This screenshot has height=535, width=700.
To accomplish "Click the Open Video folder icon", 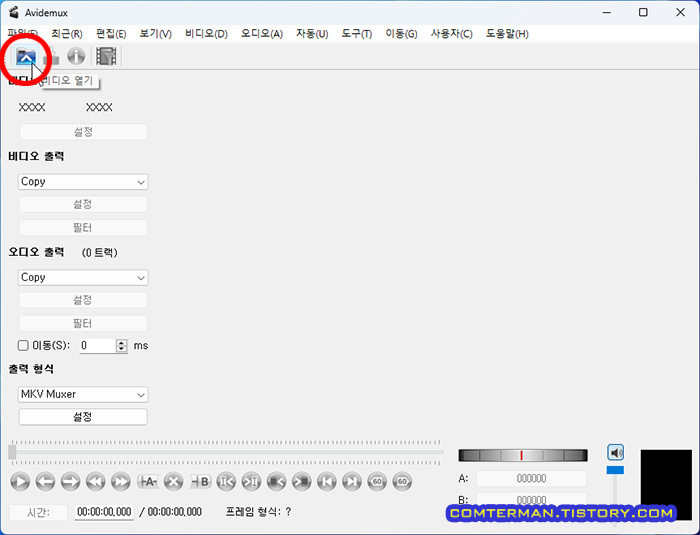I will point(26,56).
